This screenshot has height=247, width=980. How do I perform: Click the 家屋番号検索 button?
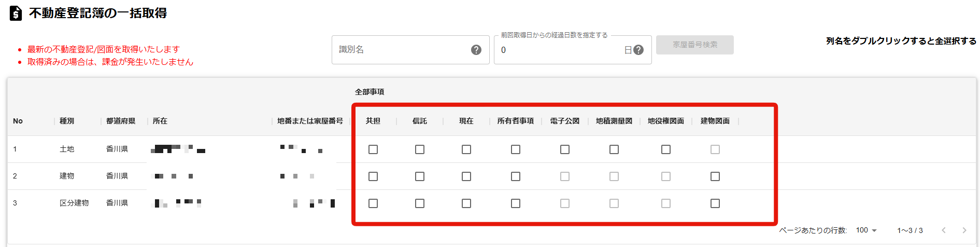(695, 45)
